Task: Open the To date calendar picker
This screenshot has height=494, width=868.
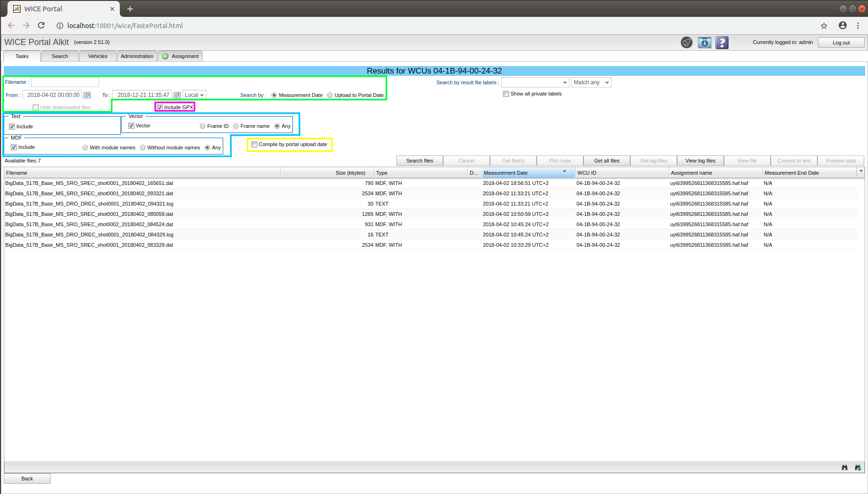Action: pyautogui.click(x=177, y=95)
